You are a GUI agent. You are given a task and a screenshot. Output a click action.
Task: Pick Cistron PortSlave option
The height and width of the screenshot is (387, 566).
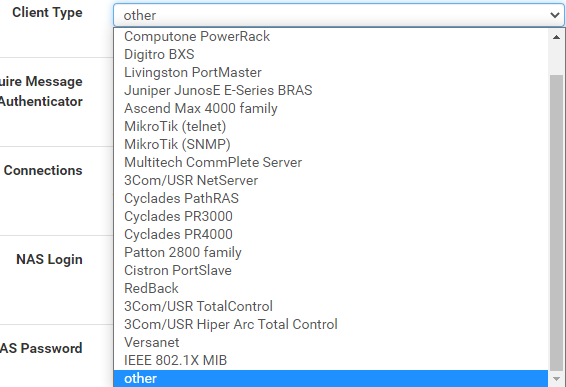331,270
